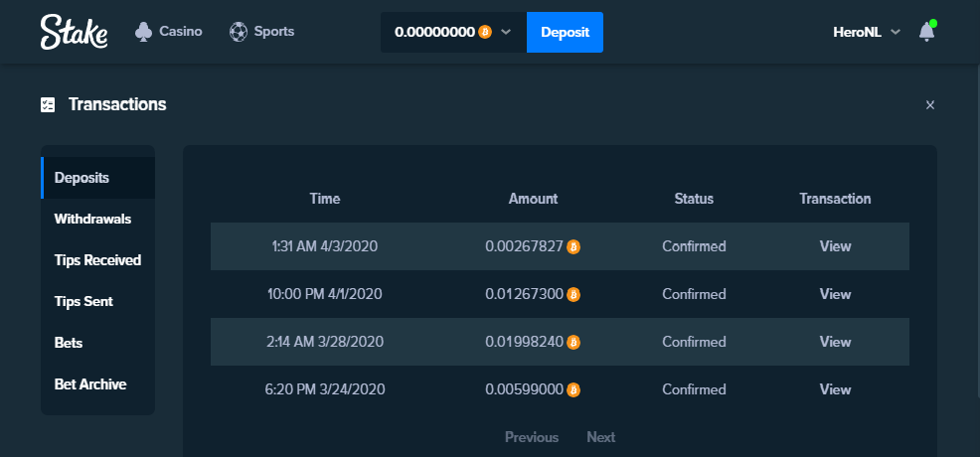Expand the HeroNL account dropdown chevron
Image resolution: width=980 pixels, height=457 pixels.
pyautogui.click(x=895, y=32)
